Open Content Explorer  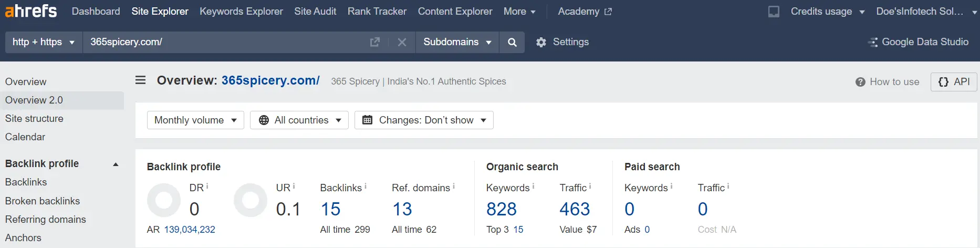[455, 12]
